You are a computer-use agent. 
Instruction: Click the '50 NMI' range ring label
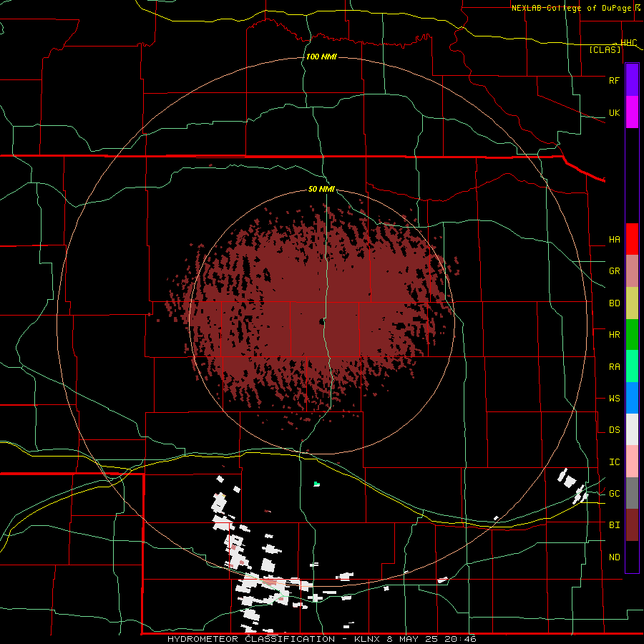tap(321, 190)
